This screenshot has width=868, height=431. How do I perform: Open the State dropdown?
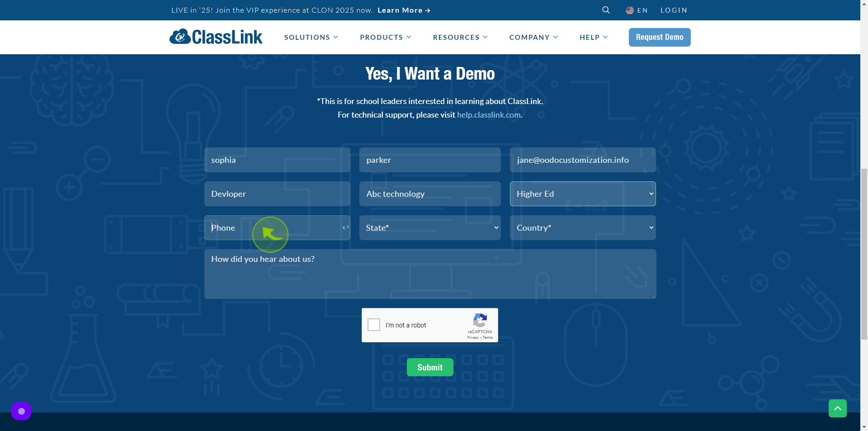(430, 227)
